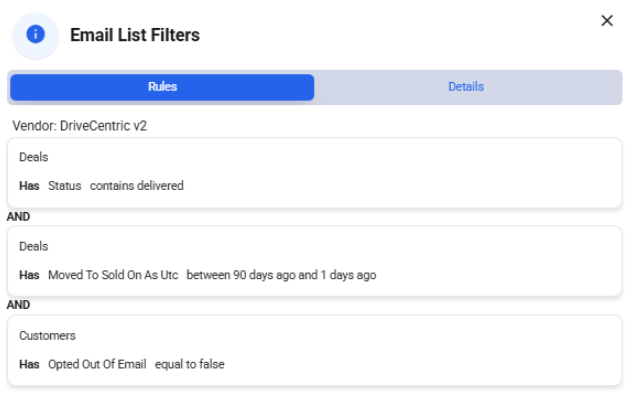Screen dimensions: 632x402
Task: Open the Details tab
Action: click(x=466, y=87)
